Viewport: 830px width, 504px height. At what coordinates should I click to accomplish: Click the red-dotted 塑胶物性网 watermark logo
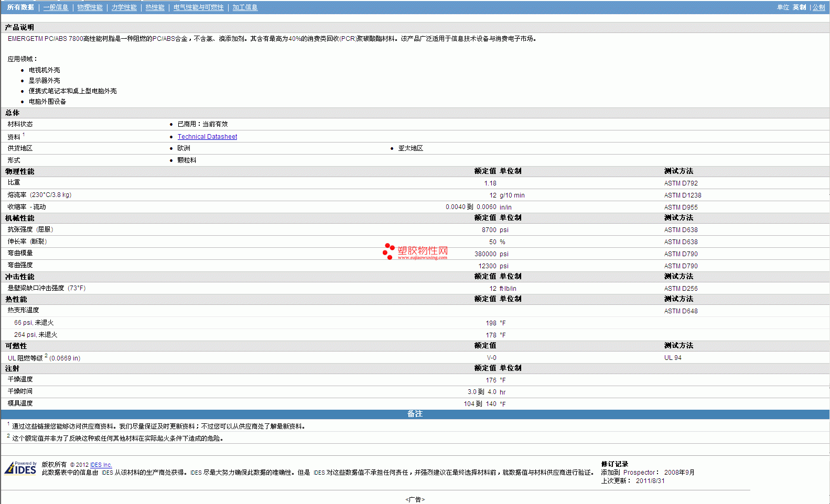415,251
